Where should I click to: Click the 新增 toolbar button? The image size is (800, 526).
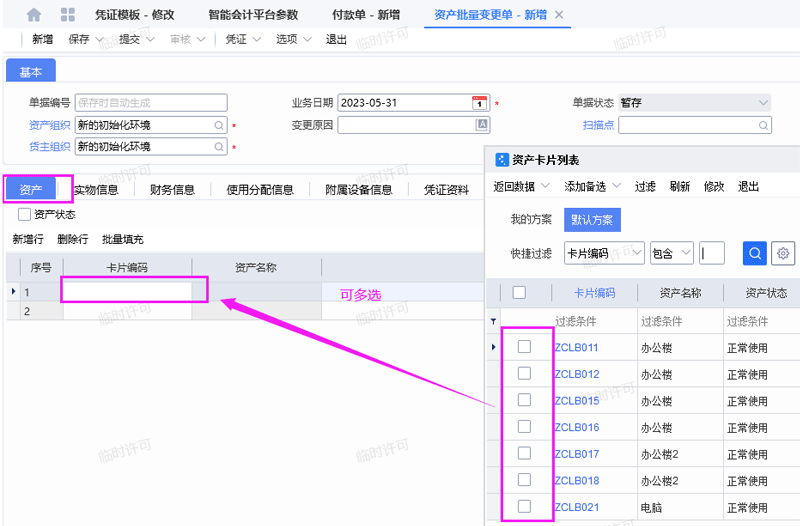point(42,39)
